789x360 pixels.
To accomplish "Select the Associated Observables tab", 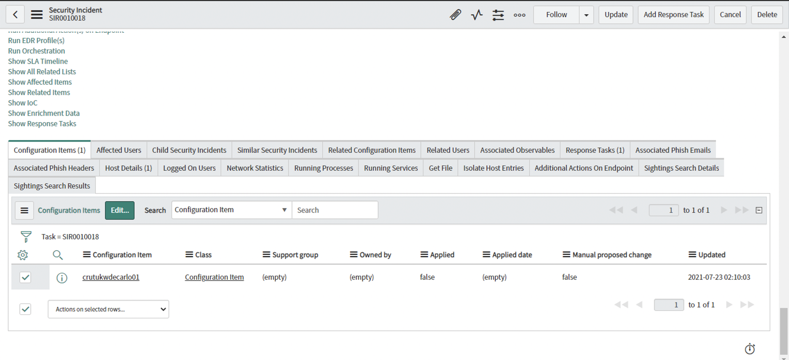I will [517, 150].
